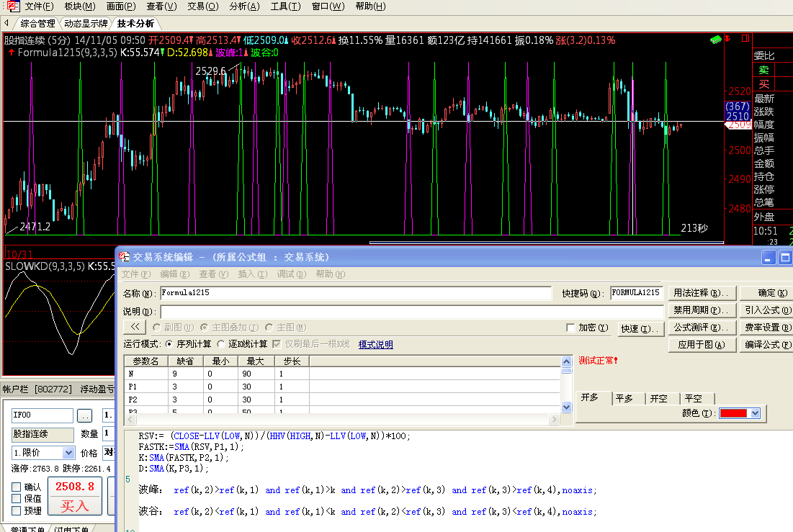Toggle the 预埋 checkbox
Viewport: 793px width, 532px height.
point(17,510)
